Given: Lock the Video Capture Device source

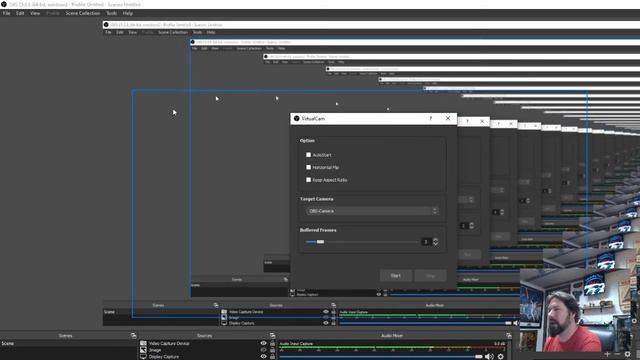Looking at the screenshot, I should pos(272,344).
